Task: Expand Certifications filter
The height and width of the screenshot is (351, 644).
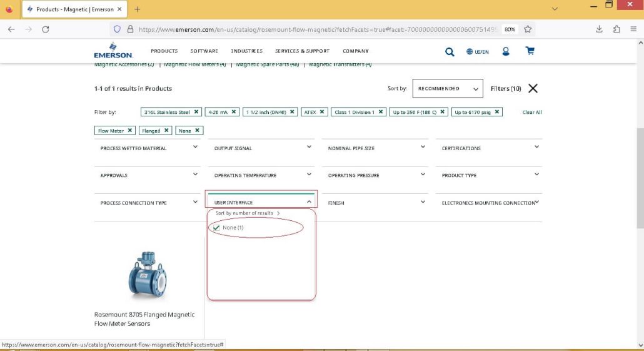Action: coord(489,148)
